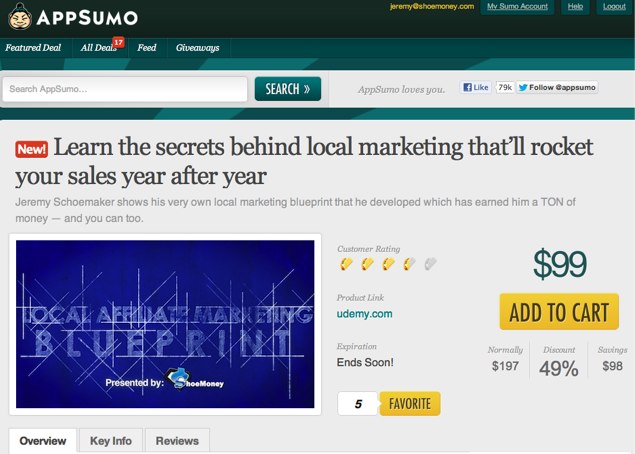Add the $99 deal to cart

click(559, 312)
